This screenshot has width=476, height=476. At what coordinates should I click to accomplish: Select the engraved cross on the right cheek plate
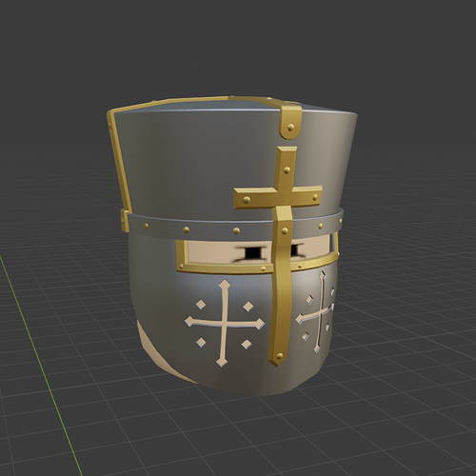[x=317, y=313]
